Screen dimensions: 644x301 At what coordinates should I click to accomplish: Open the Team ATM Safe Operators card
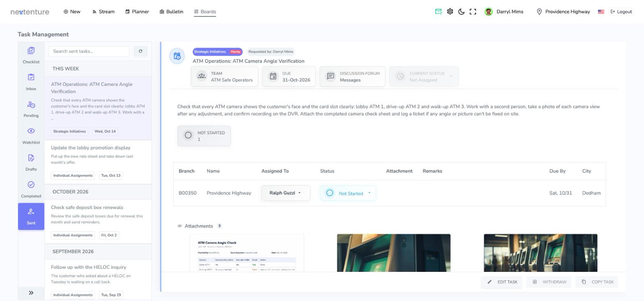click(x=224, y=76)
